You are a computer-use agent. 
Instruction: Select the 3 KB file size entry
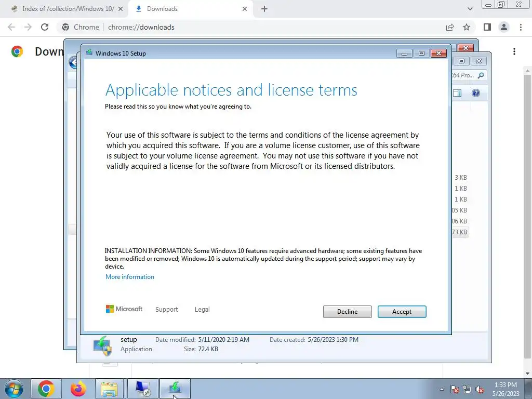(461, 178)
